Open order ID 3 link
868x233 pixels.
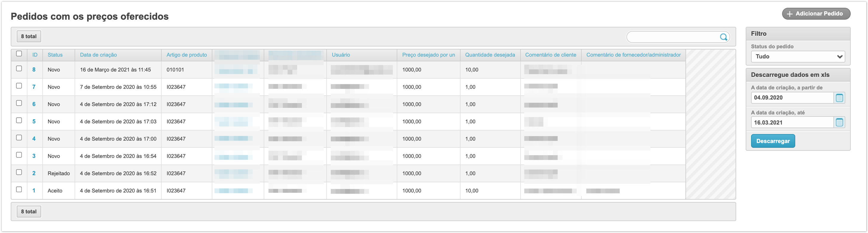[34, 156]
